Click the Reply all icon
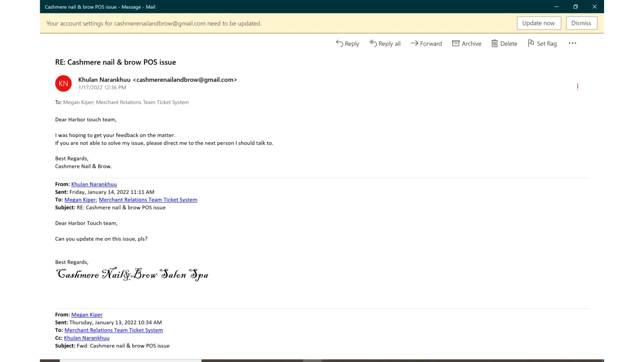This screenshot has width=644, height=362. pos(373,43)
